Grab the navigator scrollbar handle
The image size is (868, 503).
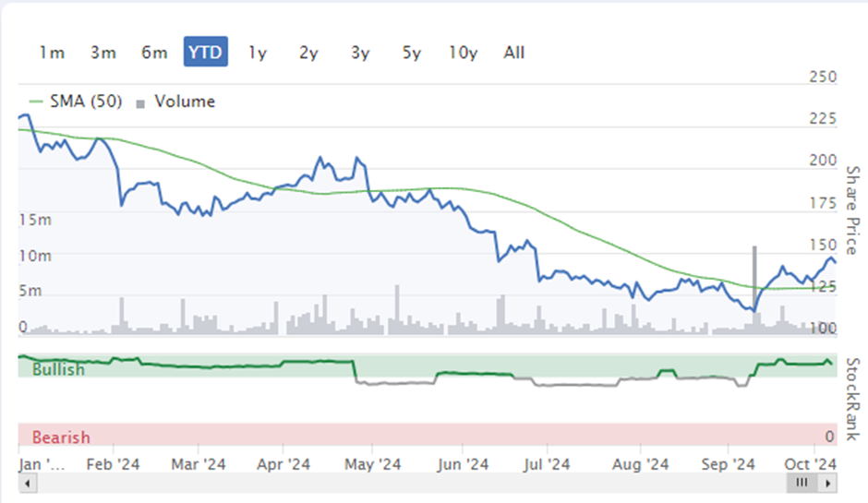coord(802,483)
